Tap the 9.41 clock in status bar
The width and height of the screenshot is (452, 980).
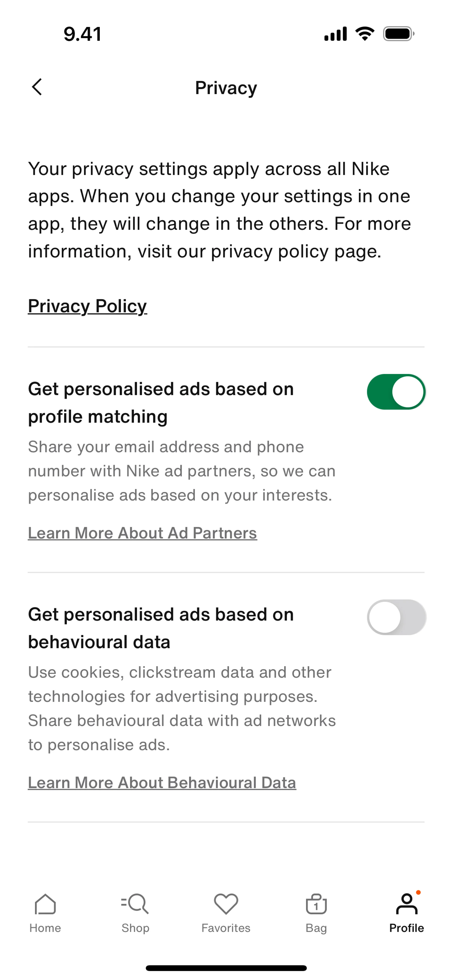(83, 34)
